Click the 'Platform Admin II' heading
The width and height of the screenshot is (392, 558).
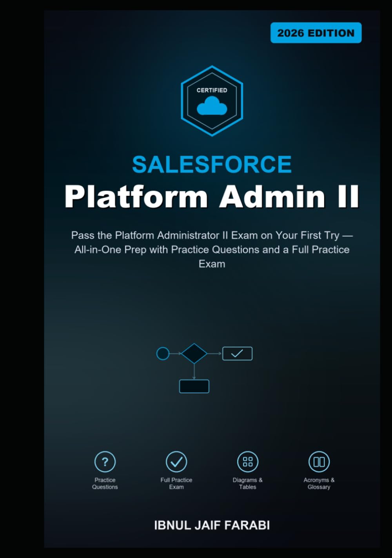[x=212, y=196]
